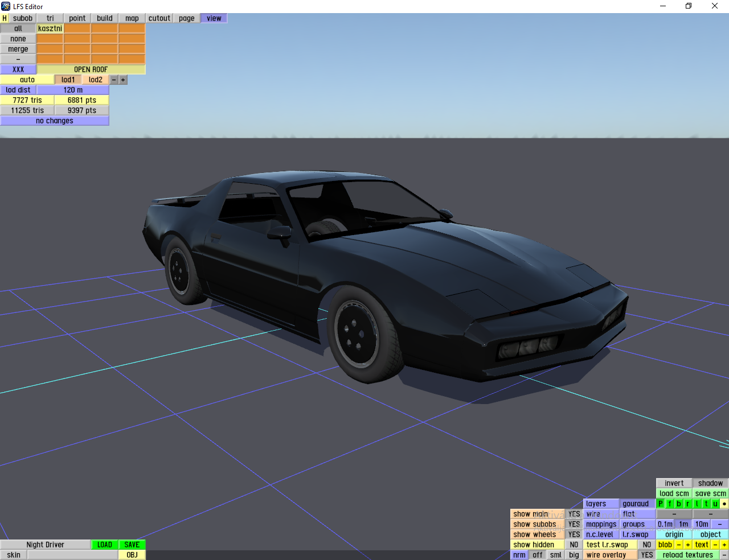
Task: Open the tri editing tab
Action: click(x=50, y=18)
